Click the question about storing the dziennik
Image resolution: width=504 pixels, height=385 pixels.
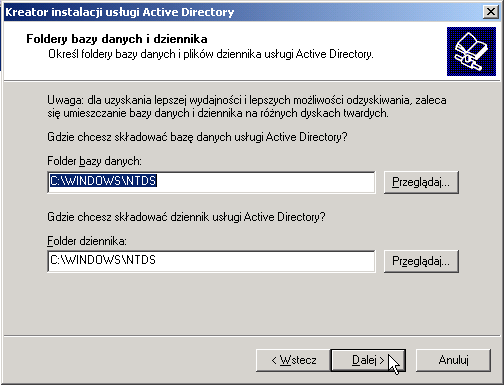[186, 217]
